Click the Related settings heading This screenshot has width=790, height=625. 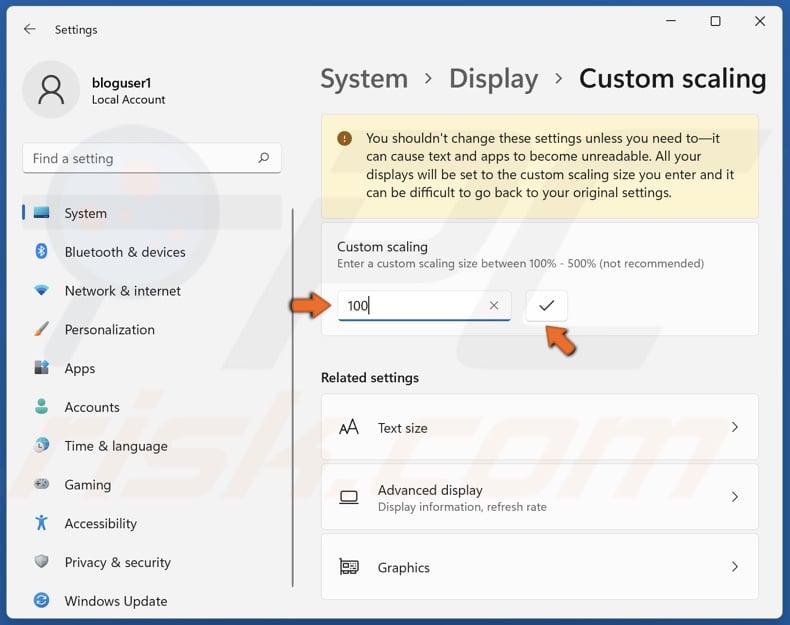pos(370,378)
